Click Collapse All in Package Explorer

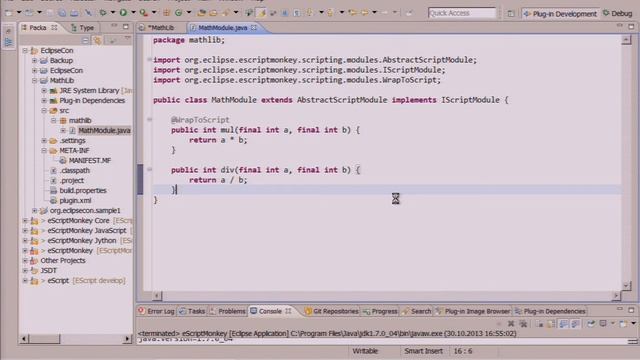click(85, 40)
